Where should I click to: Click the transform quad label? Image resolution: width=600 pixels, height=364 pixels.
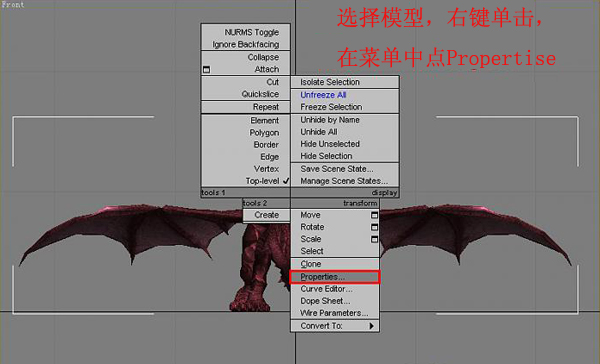pos(360,203)
